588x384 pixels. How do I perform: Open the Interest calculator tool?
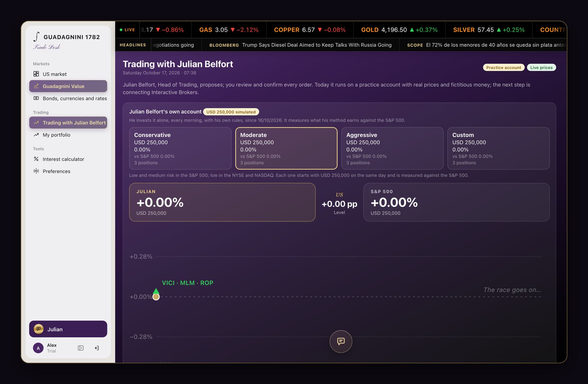(x=68, y=159)
